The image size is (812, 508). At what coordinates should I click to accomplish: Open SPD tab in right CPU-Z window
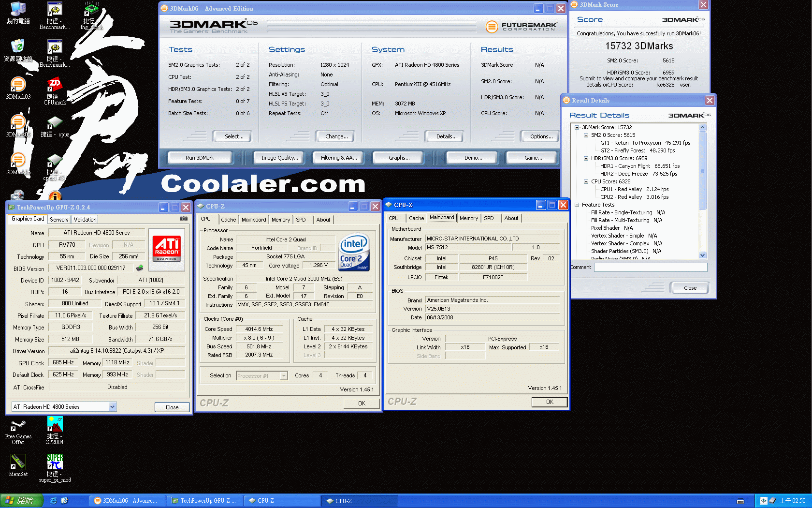click(489, 218)
